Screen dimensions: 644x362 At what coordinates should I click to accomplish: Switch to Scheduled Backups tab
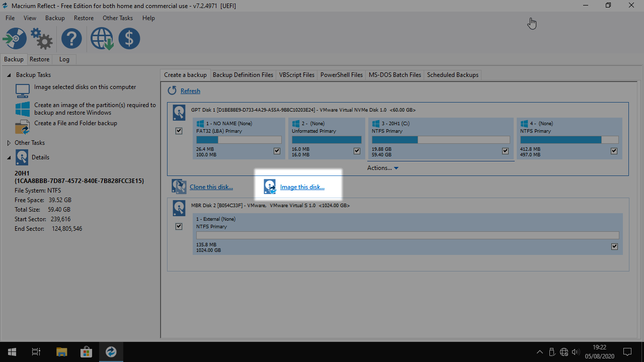pos(453,75)
